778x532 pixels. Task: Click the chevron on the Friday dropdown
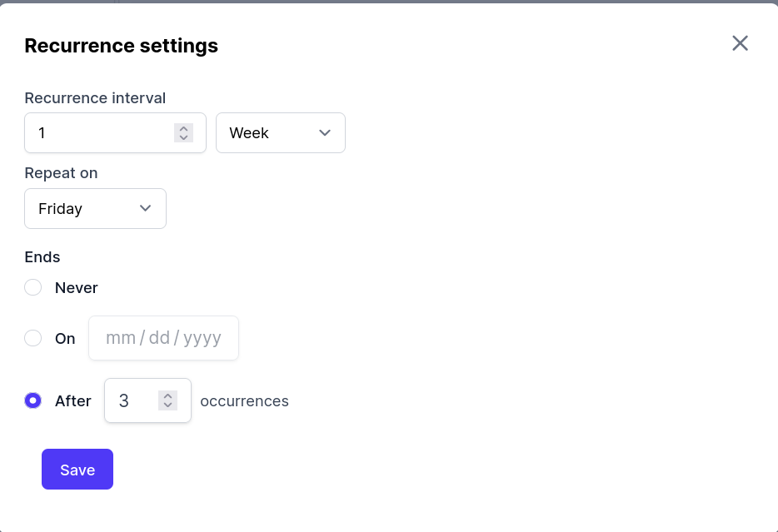pyautogui.click(x=146, y=208)
